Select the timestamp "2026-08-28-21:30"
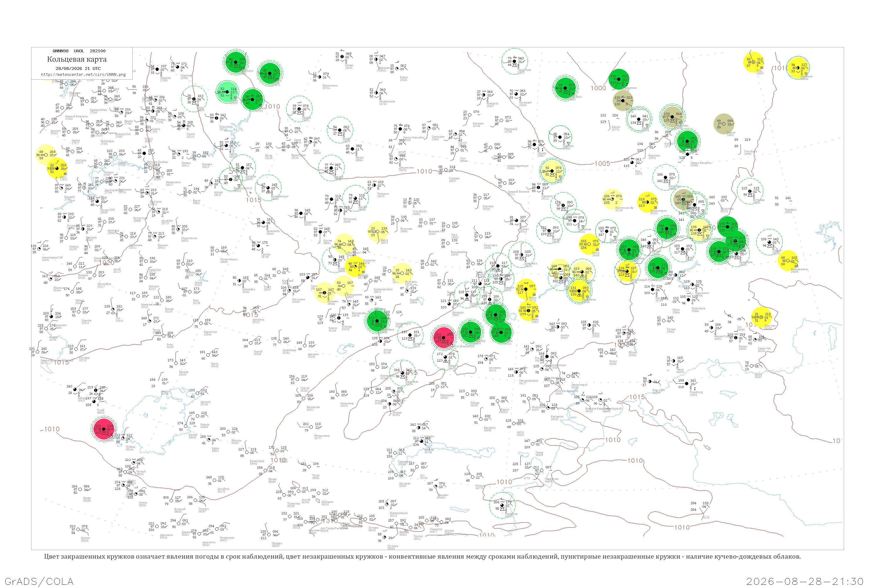This screenshot has width=882, height=588. pos(805,581)
